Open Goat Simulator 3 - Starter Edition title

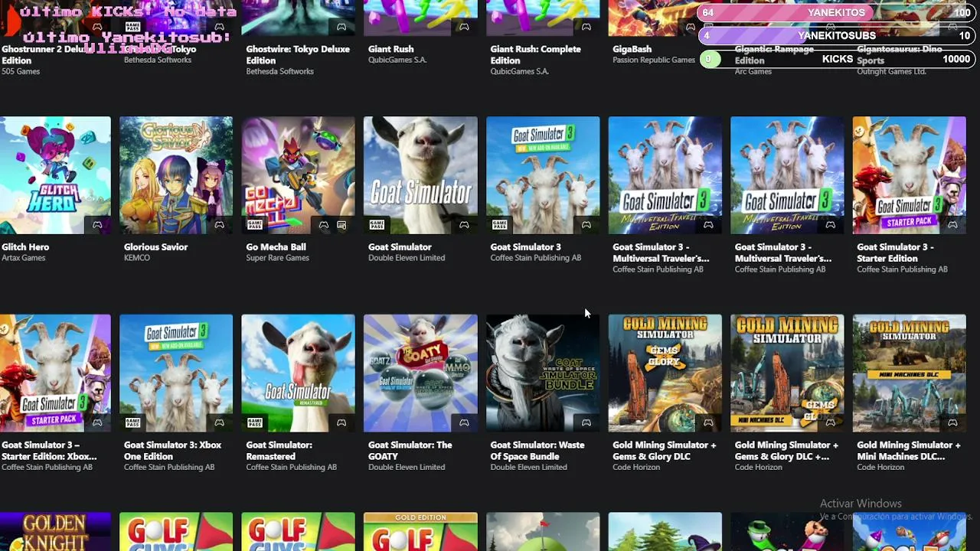tap(895, 253)
